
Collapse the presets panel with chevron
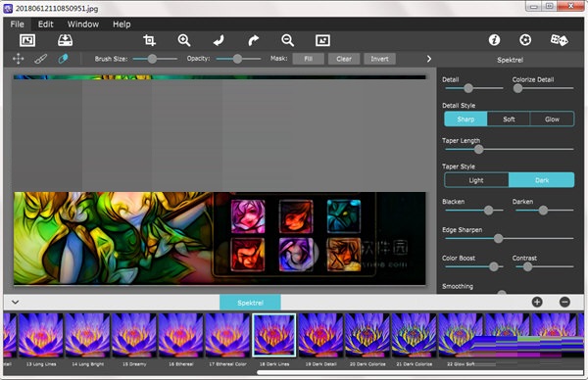[x=15, y=302]
